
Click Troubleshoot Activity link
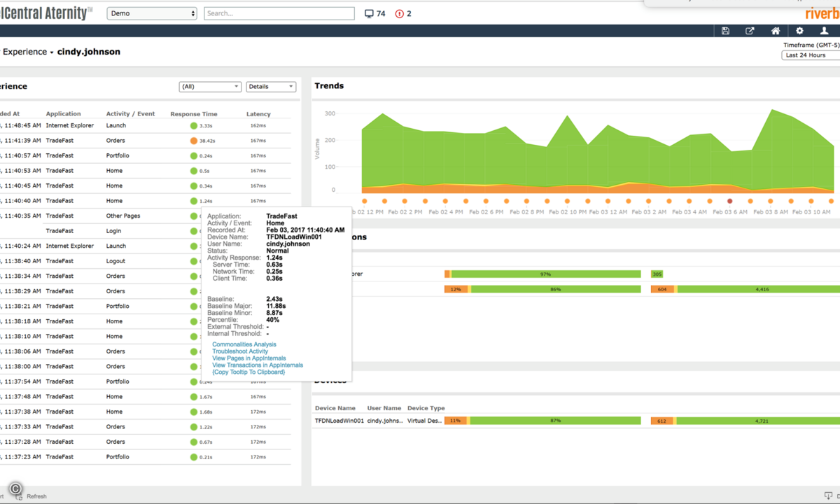point(240,351)
